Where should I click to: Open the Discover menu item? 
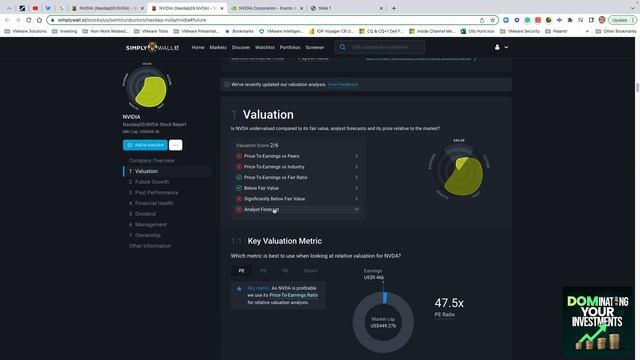(x=241, y=47)
